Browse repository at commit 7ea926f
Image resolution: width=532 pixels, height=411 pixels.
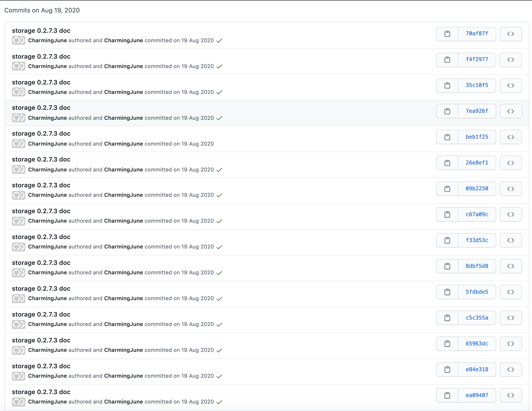pos(510,111)
